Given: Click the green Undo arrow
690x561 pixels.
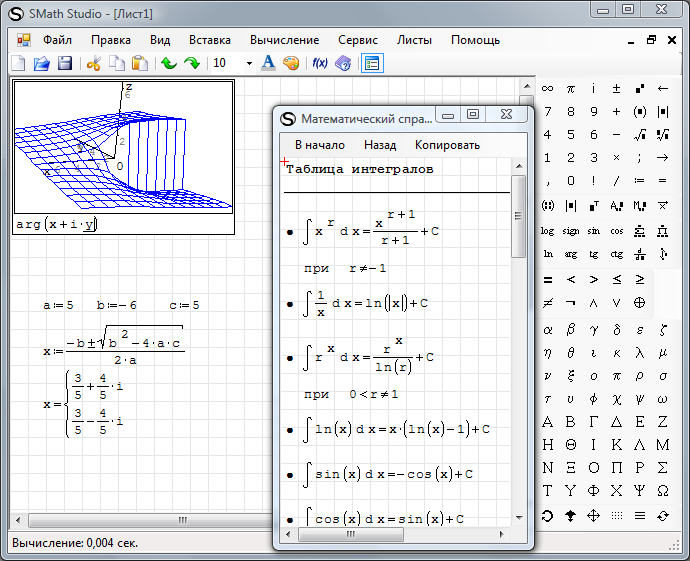Looking at the screenshot, I should (169, 63).
